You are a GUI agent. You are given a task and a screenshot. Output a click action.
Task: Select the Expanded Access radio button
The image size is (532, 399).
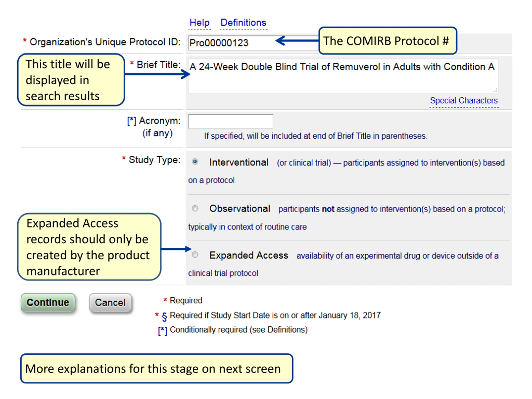(x=195, y=255)
